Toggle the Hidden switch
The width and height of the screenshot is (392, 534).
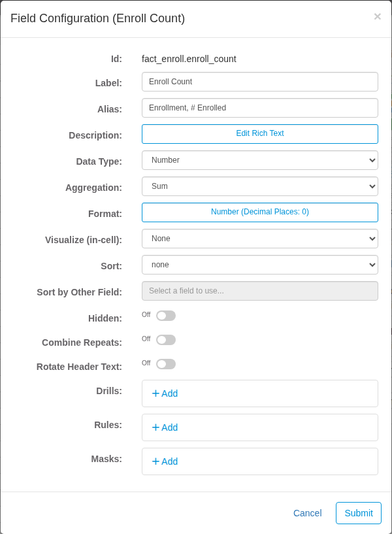[x=166, y=316]
